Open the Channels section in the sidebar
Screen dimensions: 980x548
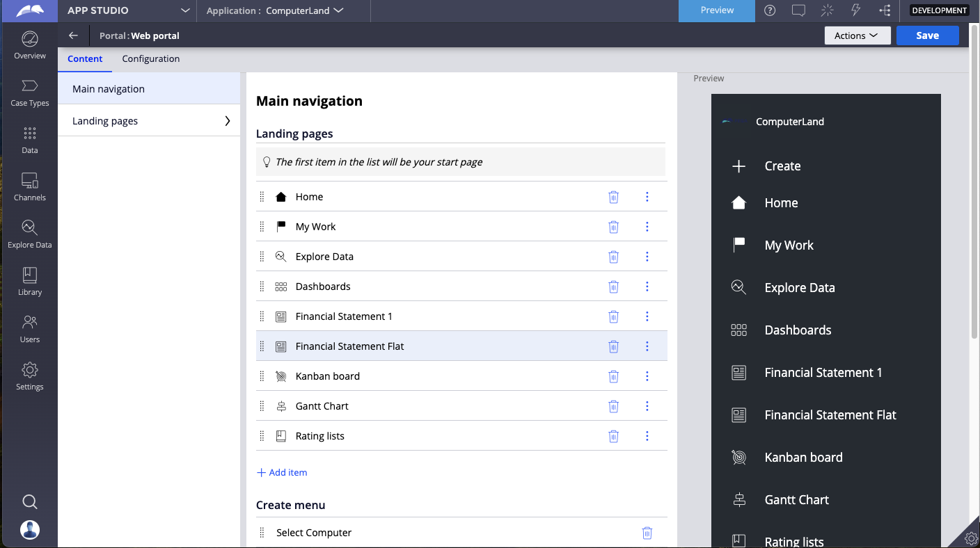(x=29, y=186)
